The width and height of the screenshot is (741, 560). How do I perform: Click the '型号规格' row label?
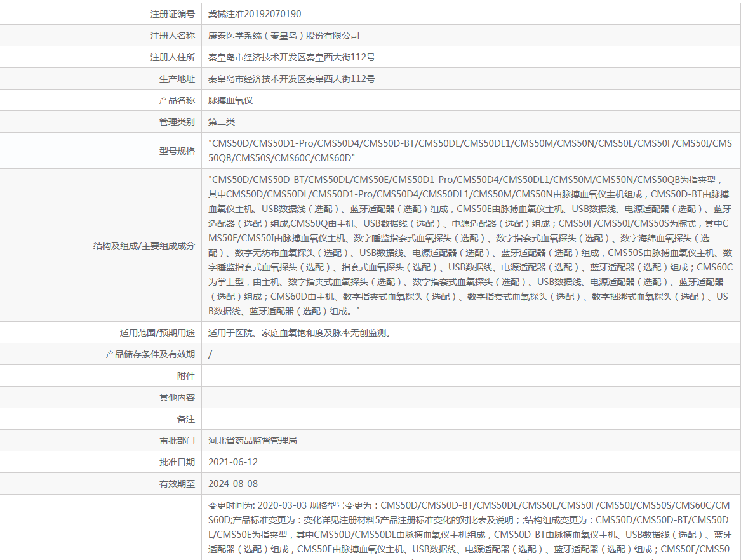tap(177, 151)
